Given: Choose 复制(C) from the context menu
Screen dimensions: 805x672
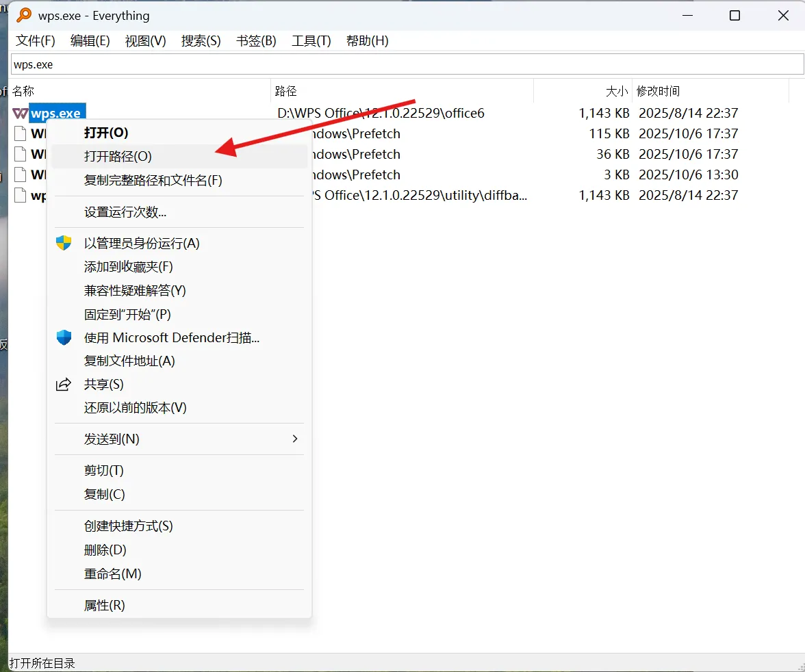Looking at the screenshot, I should click(179, 494).
